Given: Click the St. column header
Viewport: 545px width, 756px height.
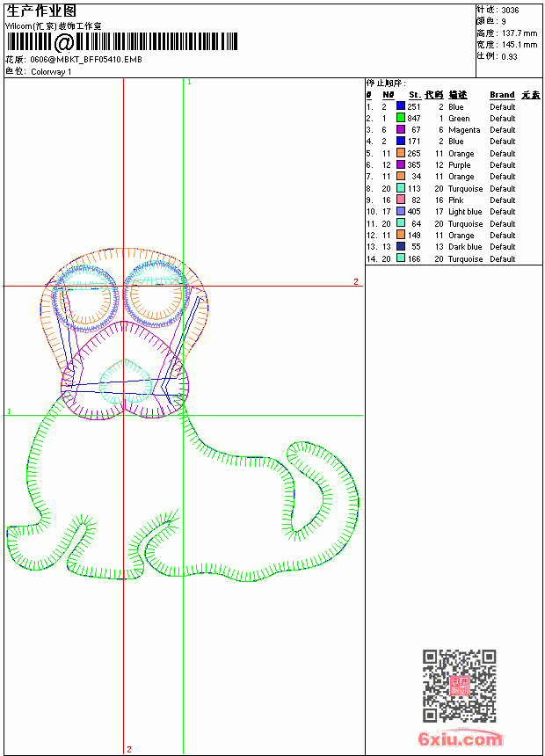Looking at the screenshot, I should (x=415, y=95).
